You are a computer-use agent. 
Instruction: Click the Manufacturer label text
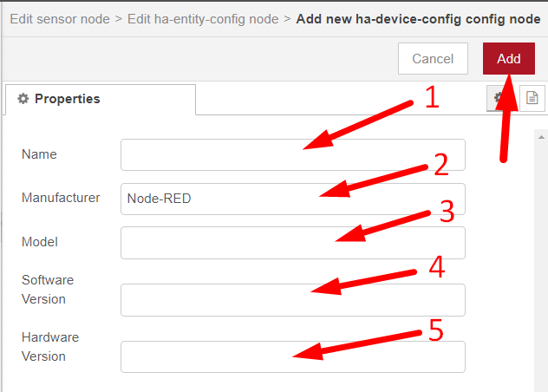61,198
